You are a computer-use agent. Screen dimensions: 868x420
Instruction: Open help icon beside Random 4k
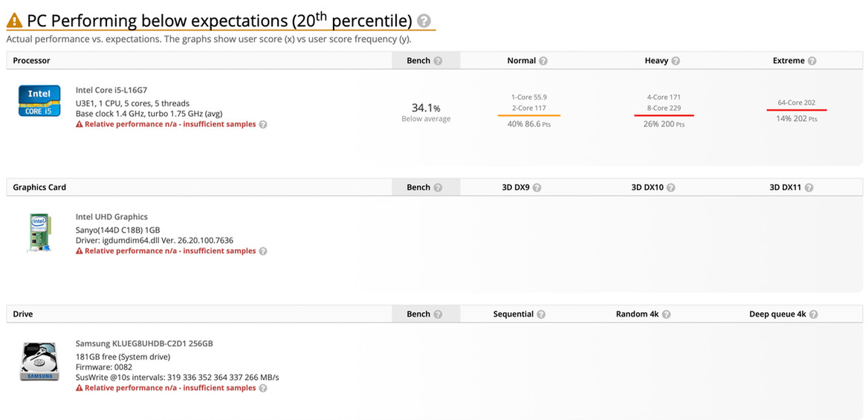pyautogui.click(x=667, y=314)
